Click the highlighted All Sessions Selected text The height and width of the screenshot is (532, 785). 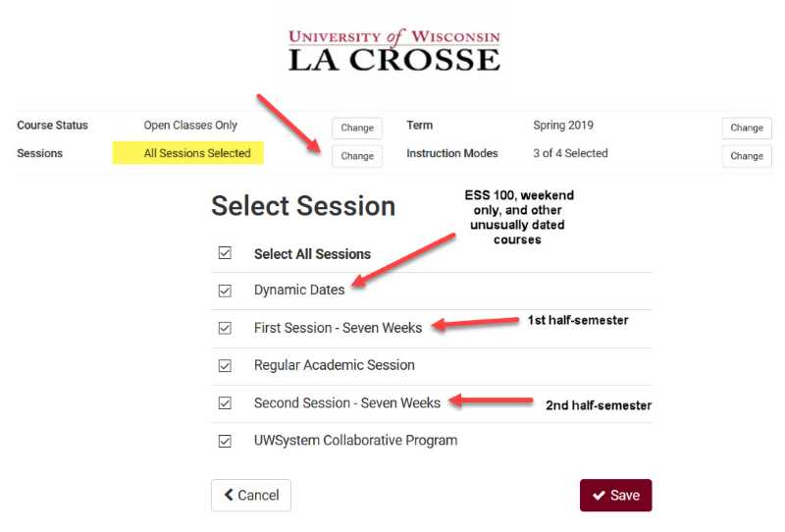pos(197,153)
